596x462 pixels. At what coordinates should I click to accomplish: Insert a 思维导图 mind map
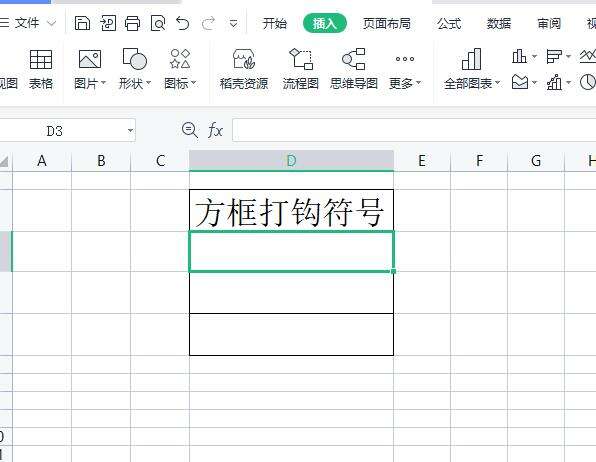pos(353,69)
